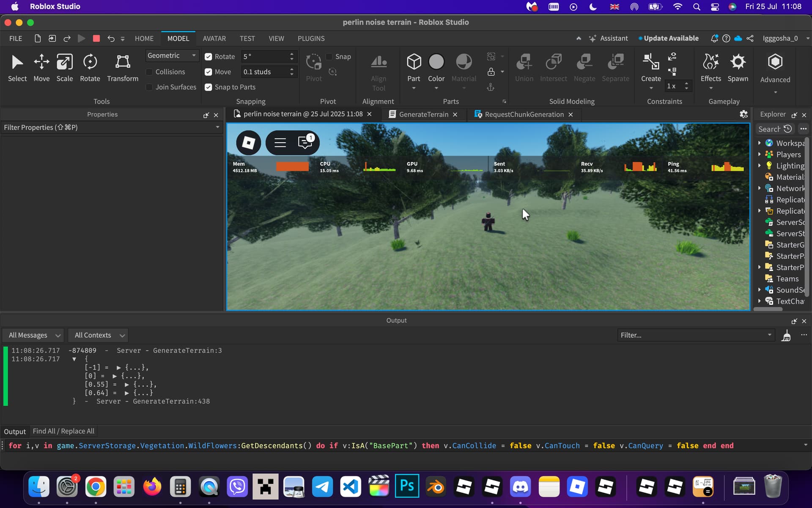This screenshot has width=812, height=508.
Task: Open the Find All / Replace All tab
Action: 63,431
